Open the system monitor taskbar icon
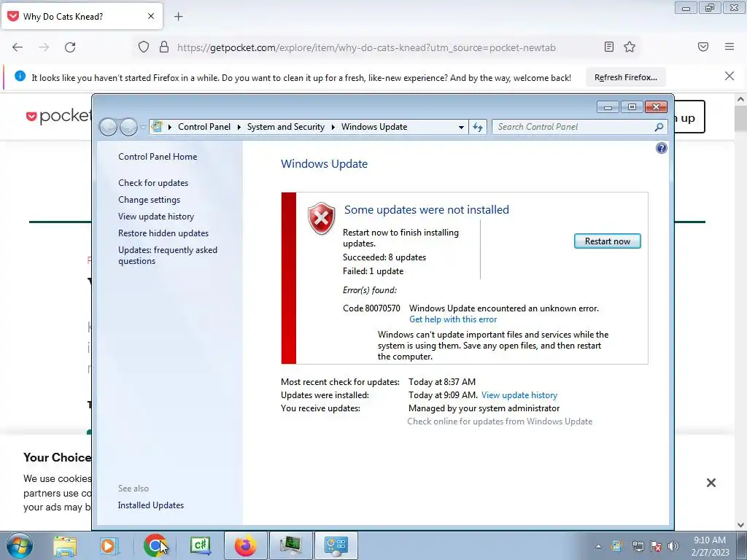 290,545
